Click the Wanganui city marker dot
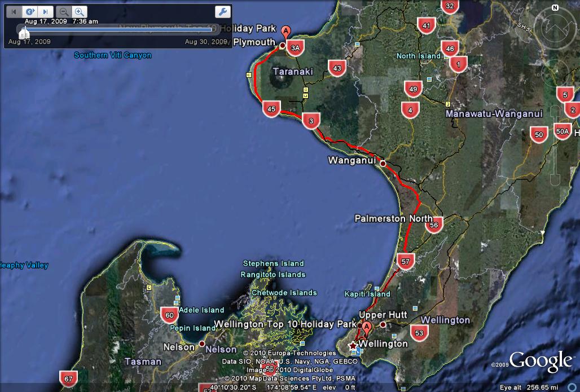This screenshot has width=580, height=392. (x=383, y=163)
